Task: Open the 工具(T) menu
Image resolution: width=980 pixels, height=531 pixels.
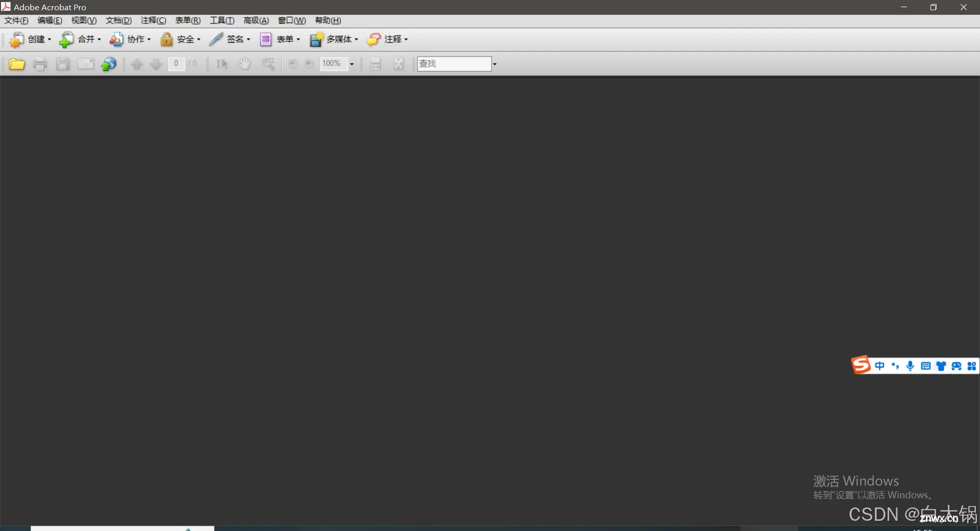Action: (x=222, y=20)
